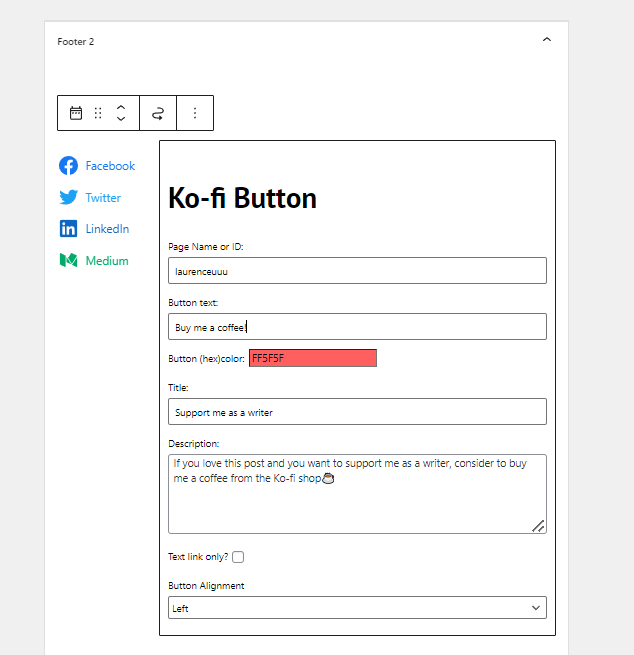Open block options three-dot menu
Screen dimensions: 634x655
click(x=195, y=113)
